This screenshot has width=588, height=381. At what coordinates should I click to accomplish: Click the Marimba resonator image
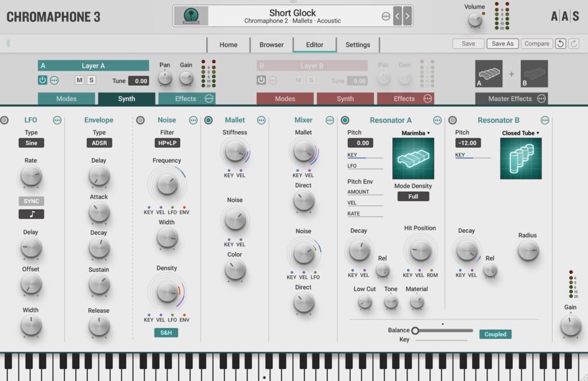coord(413,159)
